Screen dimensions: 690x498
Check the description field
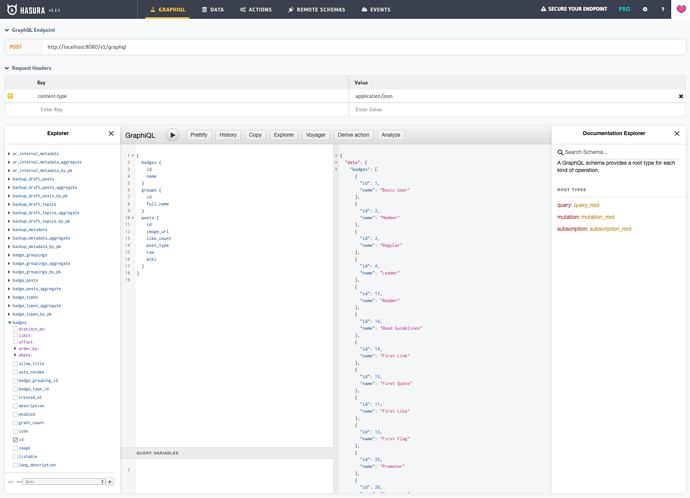(15, 406)
